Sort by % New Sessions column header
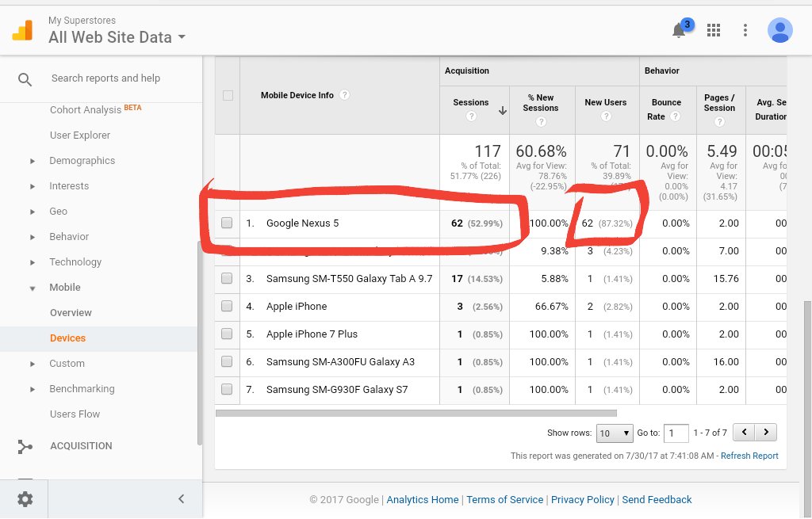812x519 pixels. tap(541, 102)
